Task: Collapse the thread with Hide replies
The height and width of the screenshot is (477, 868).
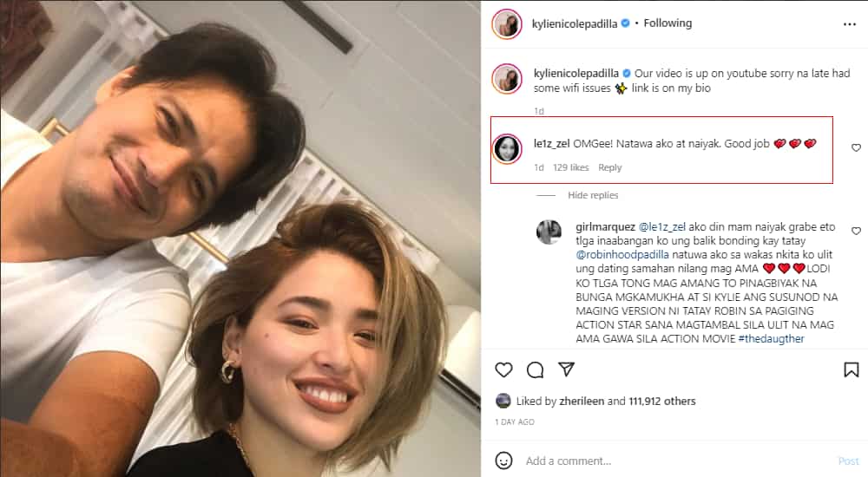Action: tap(593, 195)
